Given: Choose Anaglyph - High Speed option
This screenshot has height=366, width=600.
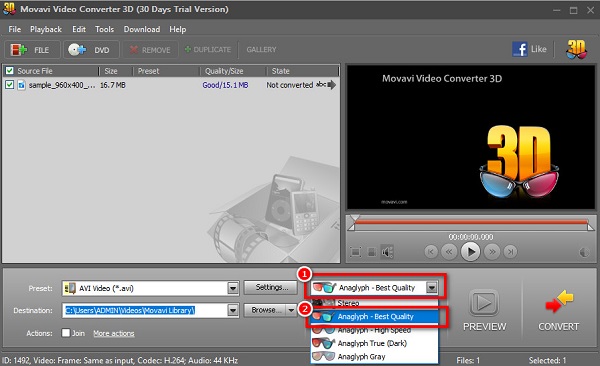Looking at the screenshot, I should click(374, 330).
